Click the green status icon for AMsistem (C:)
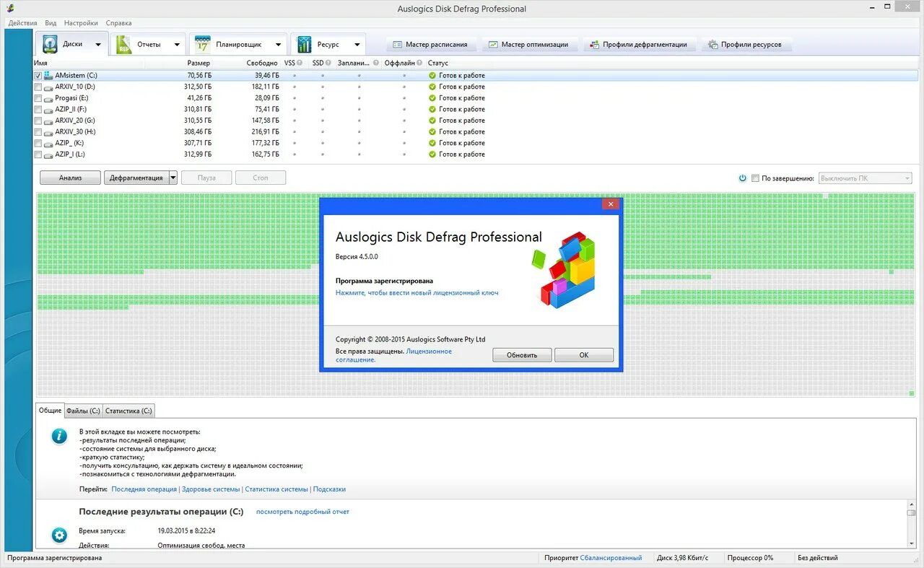Image resolution: width=924 pixels, height=568 pixels. [x=432, y=75]
